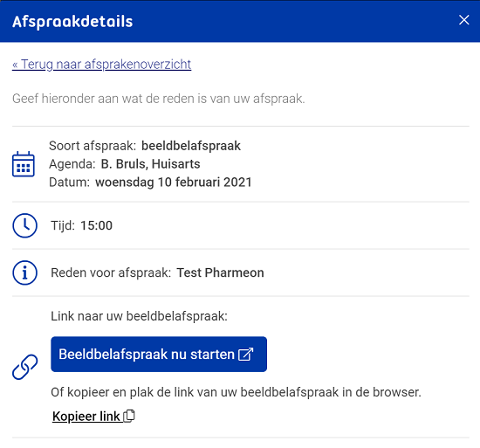The width and height of the screenshot is (480, 448).
Task: Click the instruction text about appointment reason
Action: (159, 99)
